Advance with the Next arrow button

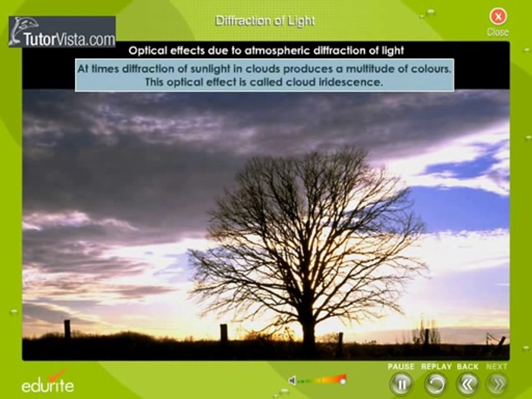click(498, 385)
